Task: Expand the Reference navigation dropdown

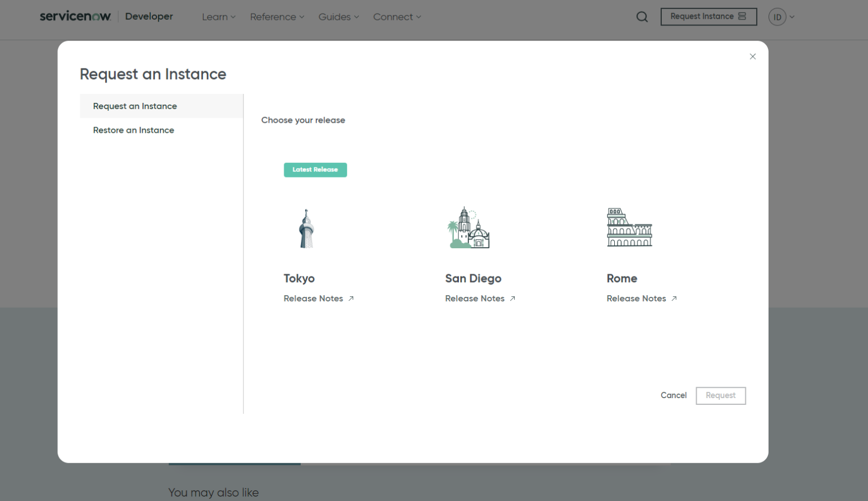Action: (x=276, y=17)
